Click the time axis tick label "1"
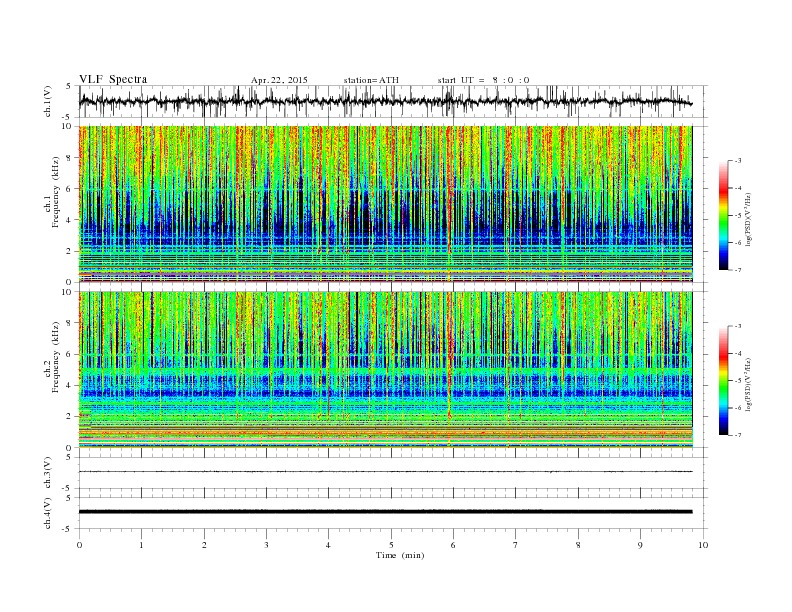 (x=141, y=545)
